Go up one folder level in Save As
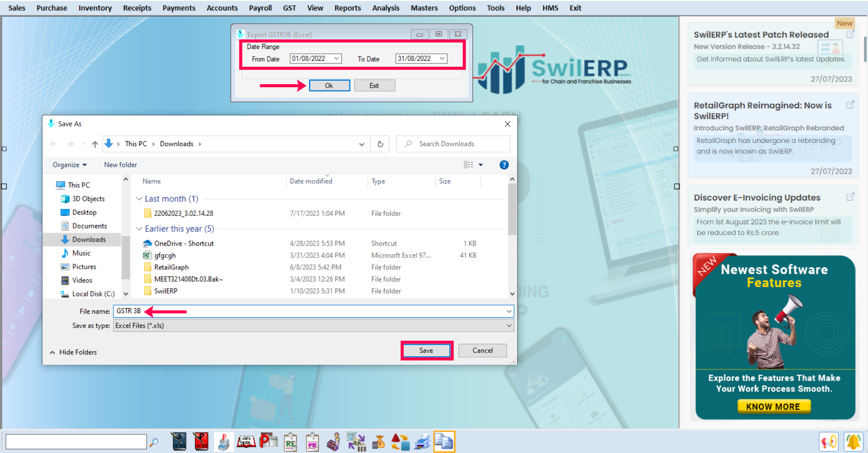 click(x=95, y=144)
